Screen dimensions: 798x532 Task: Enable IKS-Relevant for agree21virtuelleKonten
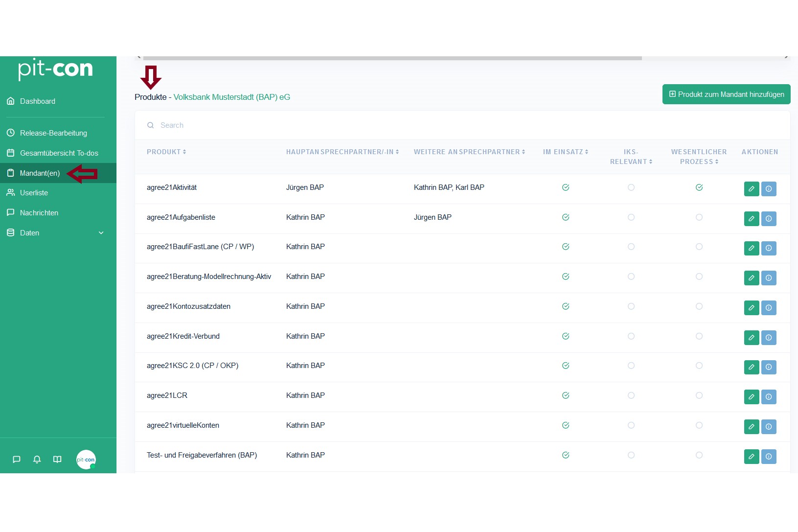click(631, 425)
